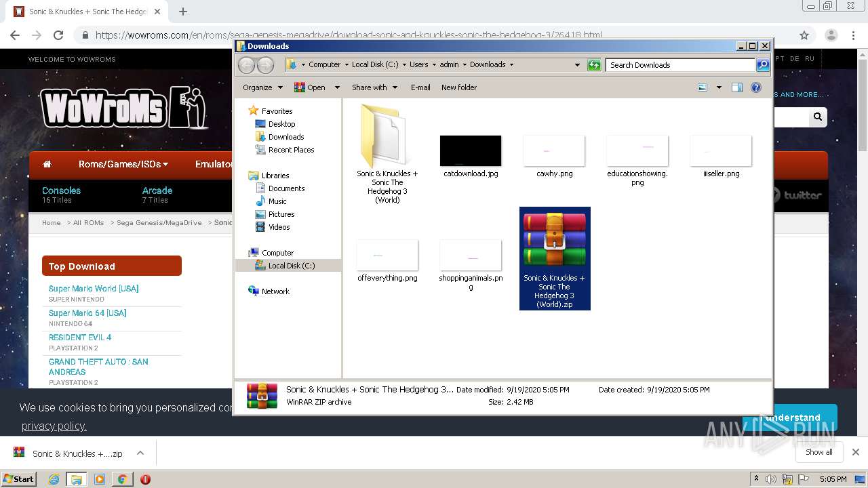Open the Explorer help question mark icon
The width and height of the screenshot is (868, 488).
tap(756, 87)
